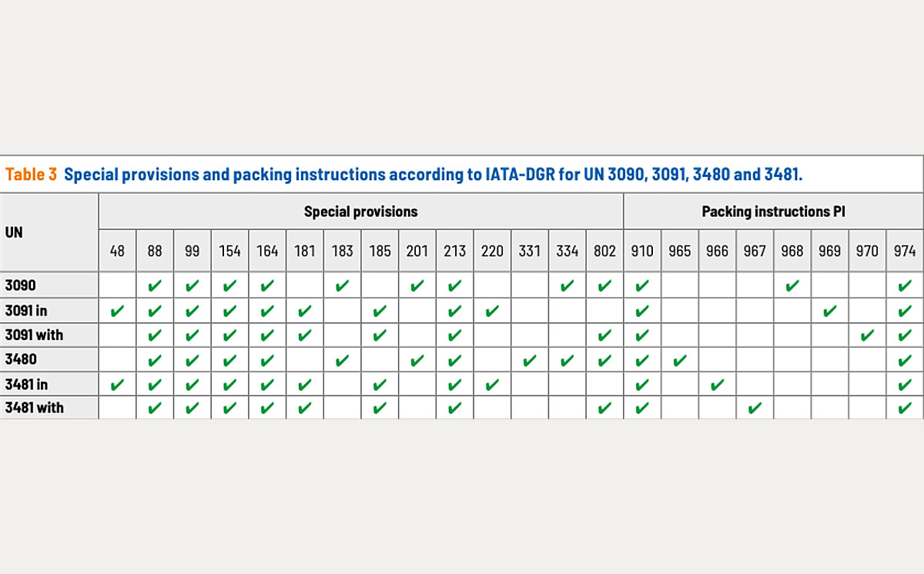The width and height of the screenshot is (924, 574).
Task: Select the 201 column header
Action: point(417,251)
